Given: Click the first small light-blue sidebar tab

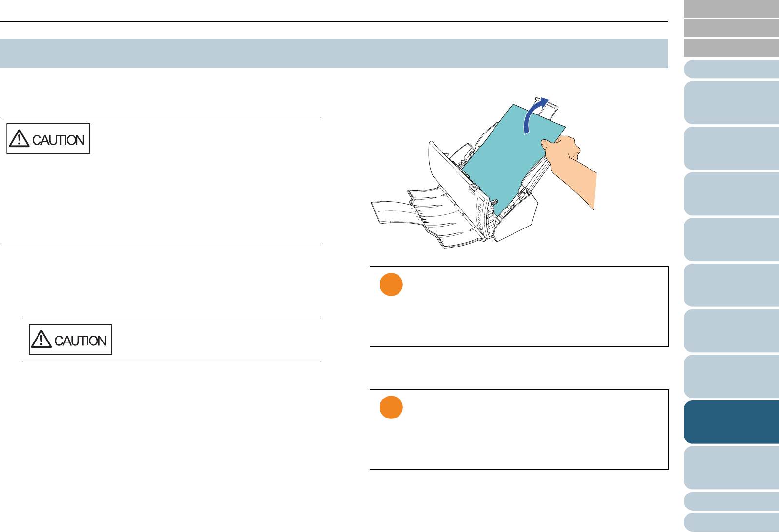Looking at the screenshot, I should [731, 69].
